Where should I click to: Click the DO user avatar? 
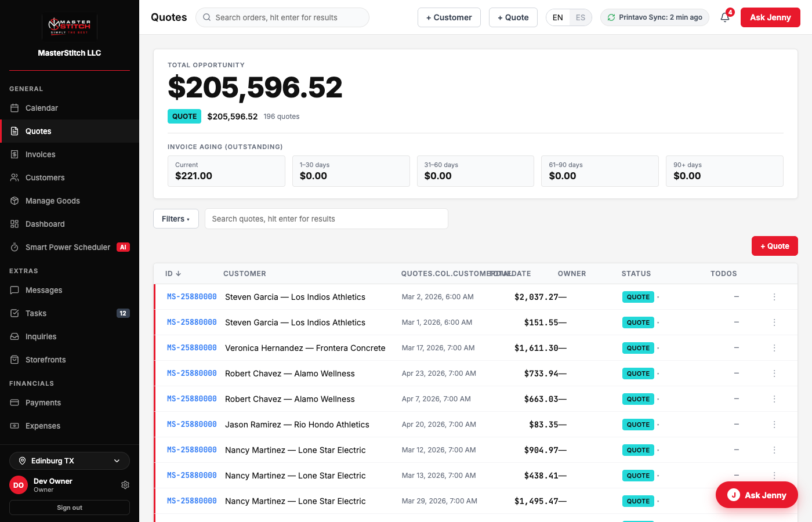click(x=19, y=485)
